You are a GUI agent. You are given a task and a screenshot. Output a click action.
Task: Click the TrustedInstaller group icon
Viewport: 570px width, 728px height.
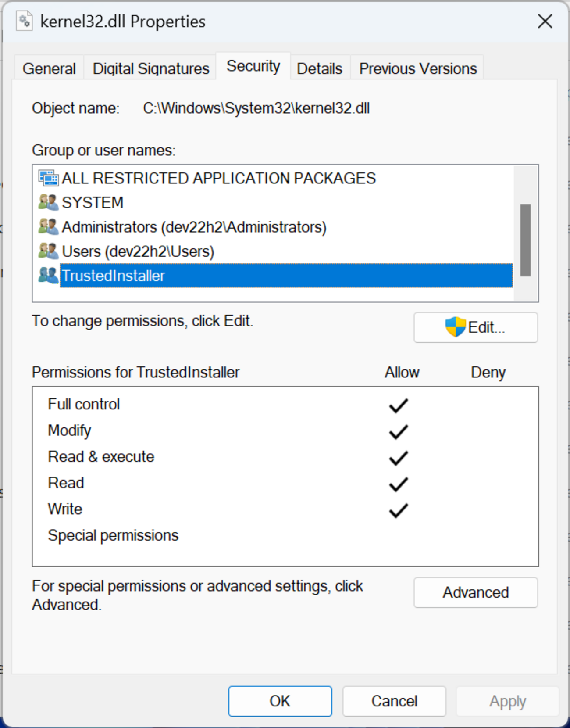tap(48, 276)
